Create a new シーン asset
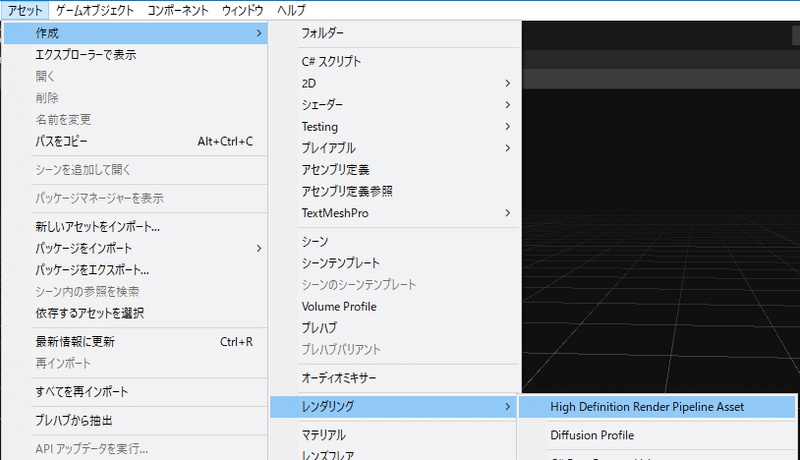 coord(394,242)
